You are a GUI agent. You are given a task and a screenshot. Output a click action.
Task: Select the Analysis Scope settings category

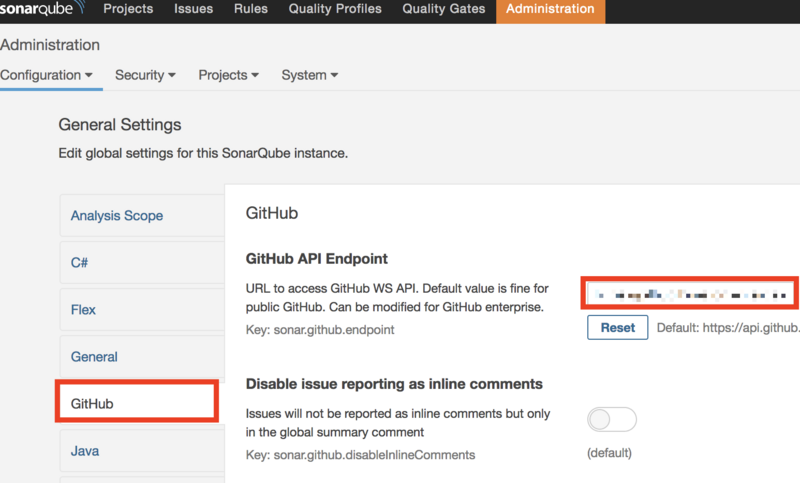142,215
